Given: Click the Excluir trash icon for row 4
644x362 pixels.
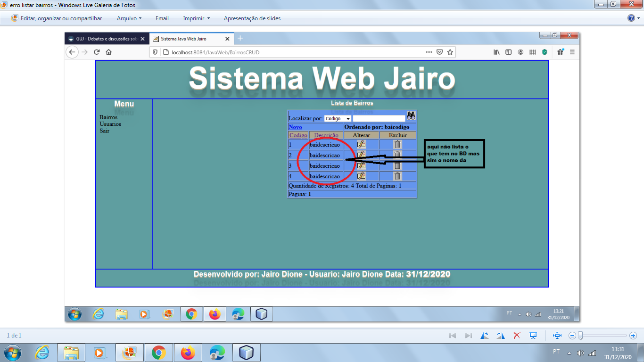Looking at the screenshot, I should pyautogui.click(x=397, y=176).
